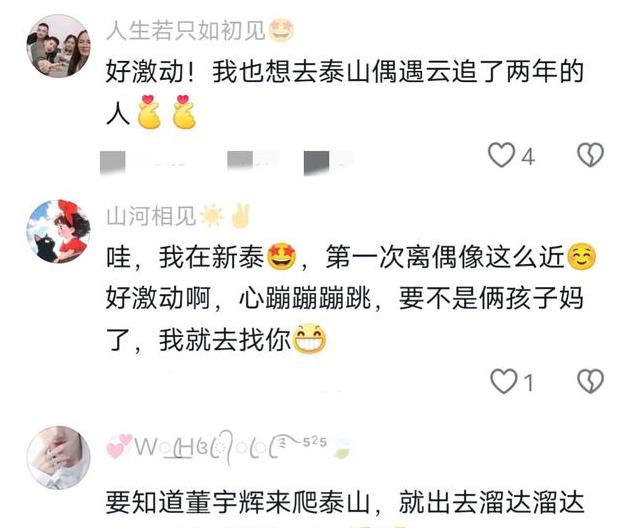The image size is (636, 528).
Task: Like the 好激动 comment with 4 likes
Action: tap(501, 155)
